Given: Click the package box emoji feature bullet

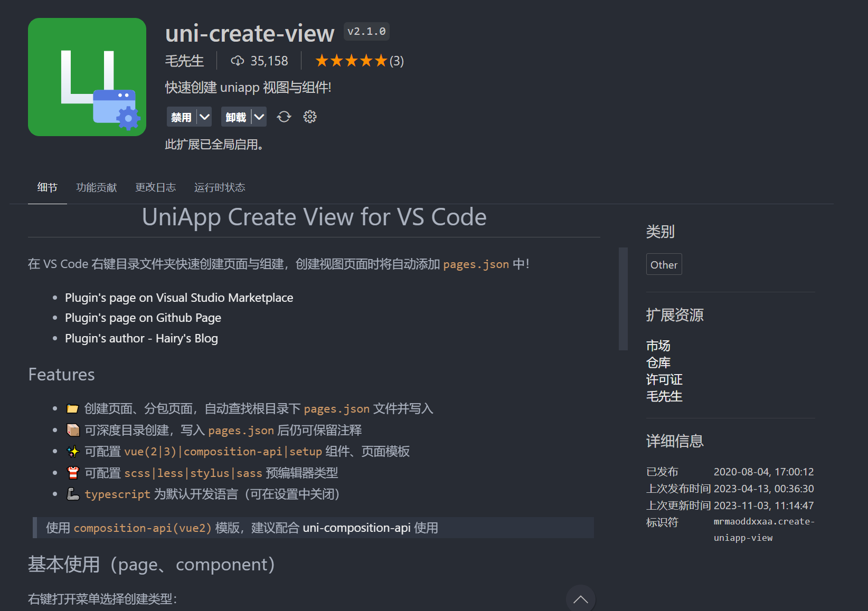Looking at the screenshot, I should click(73, 430).
